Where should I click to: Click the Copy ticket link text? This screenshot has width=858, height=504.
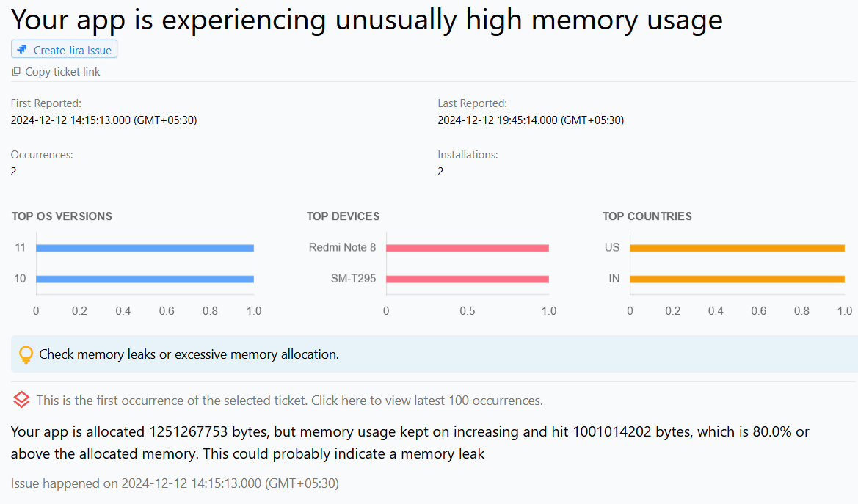pos(63,71)
